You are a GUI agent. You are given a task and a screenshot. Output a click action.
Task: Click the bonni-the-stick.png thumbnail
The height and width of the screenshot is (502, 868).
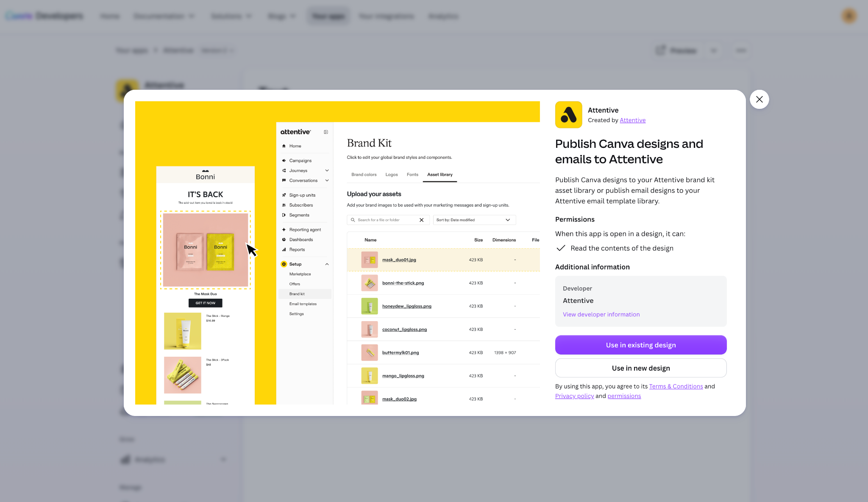[x=370, y=283]
